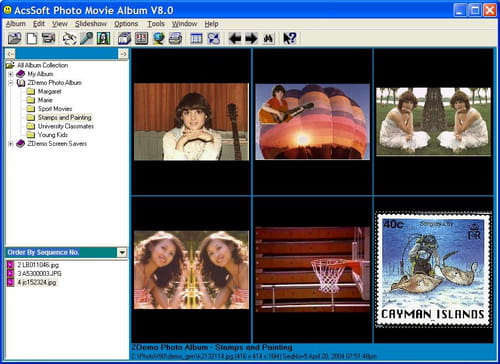Click the tools gadget icon beside microphone

(69, 39)
